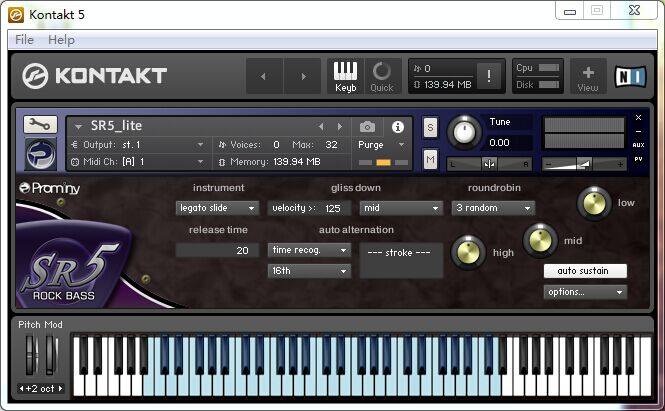Mute the instrument with M button
The height and width of the screenshot is (411, 665).
point(430,160)
